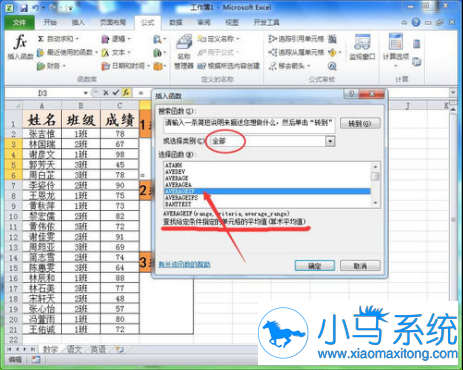Image resolution: width=463 pixels, height=370 pixels.
Task: Expand the formula bar with right chevron
Action: coord(453,92)
